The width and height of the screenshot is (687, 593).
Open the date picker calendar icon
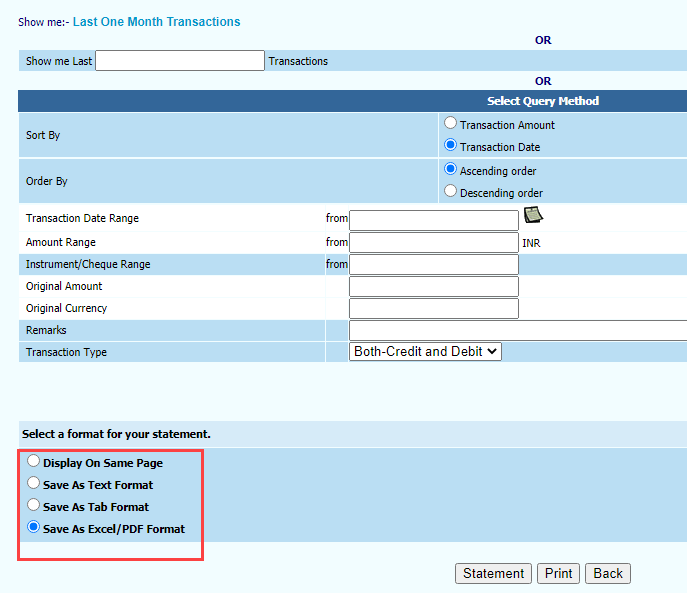point(533,215)
